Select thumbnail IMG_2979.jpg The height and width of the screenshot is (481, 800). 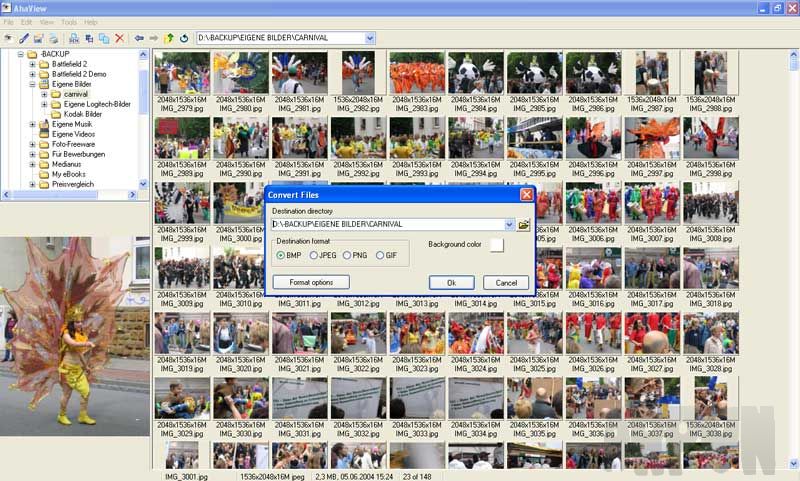click(182, 73)
